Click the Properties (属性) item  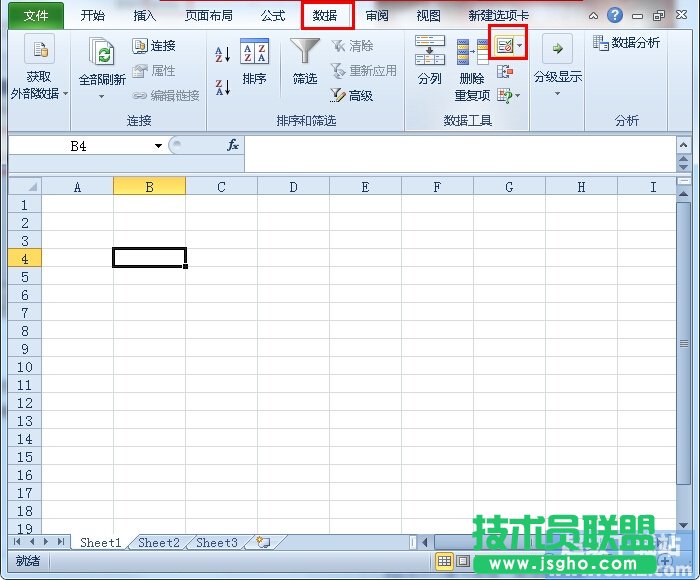(x=154, y=71)
